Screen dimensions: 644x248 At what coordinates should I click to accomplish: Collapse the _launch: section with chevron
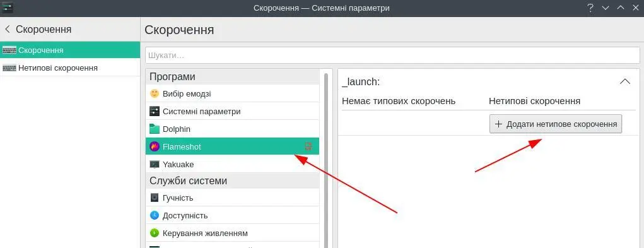click(624, 81)
